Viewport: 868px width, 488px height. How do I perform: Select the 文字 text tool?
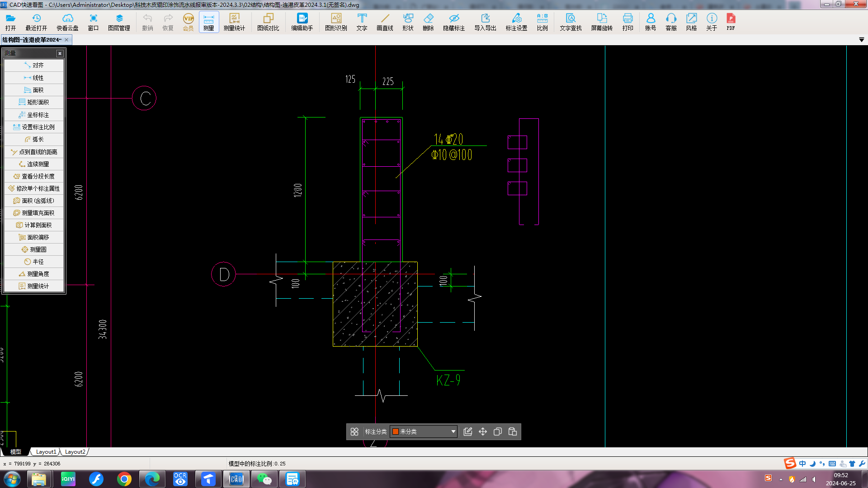click(x=362, y=22)
